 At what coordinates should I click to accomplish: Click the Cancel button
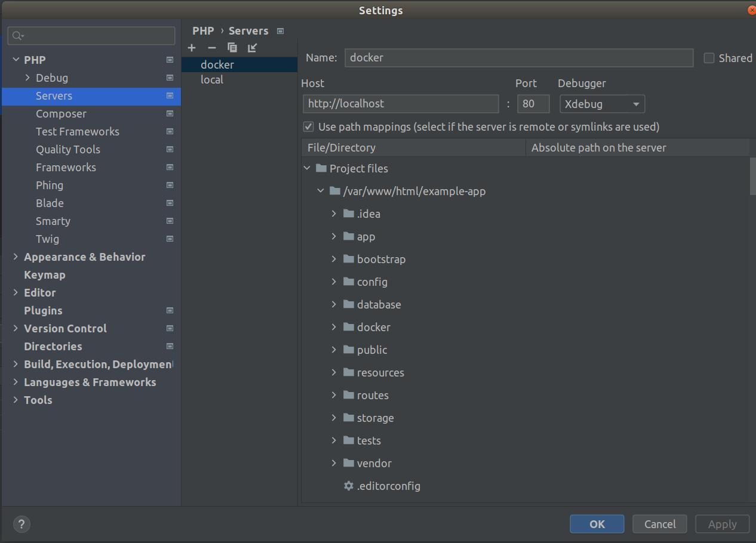click(x=659, y=524)
